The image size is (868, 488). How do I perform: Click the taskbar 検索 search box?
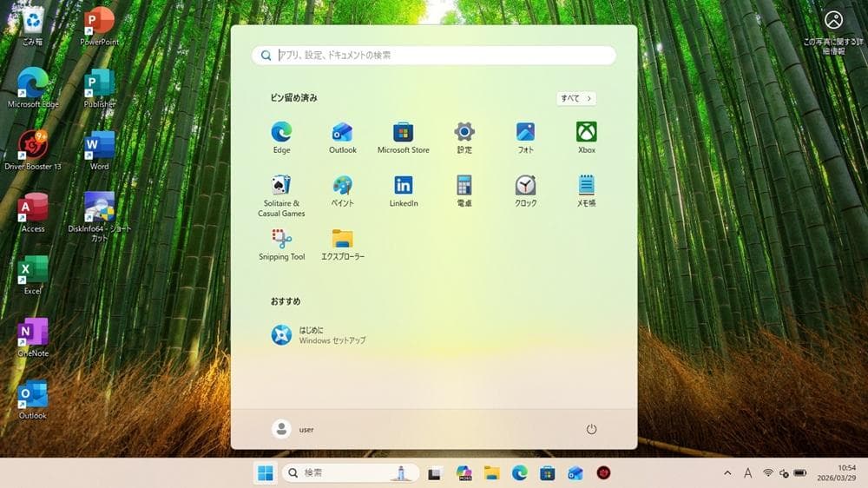click(x=350, y=473)
